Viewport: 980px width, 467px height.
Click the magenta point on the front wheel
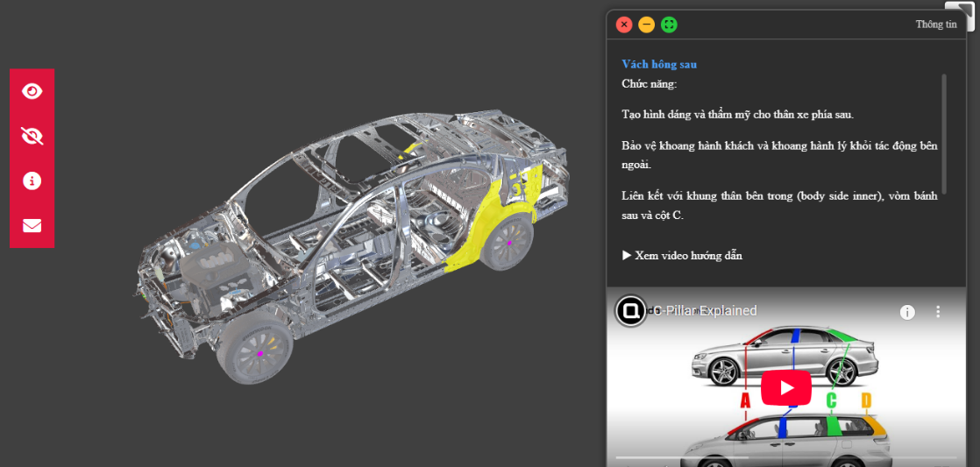(x=260, y=354)
